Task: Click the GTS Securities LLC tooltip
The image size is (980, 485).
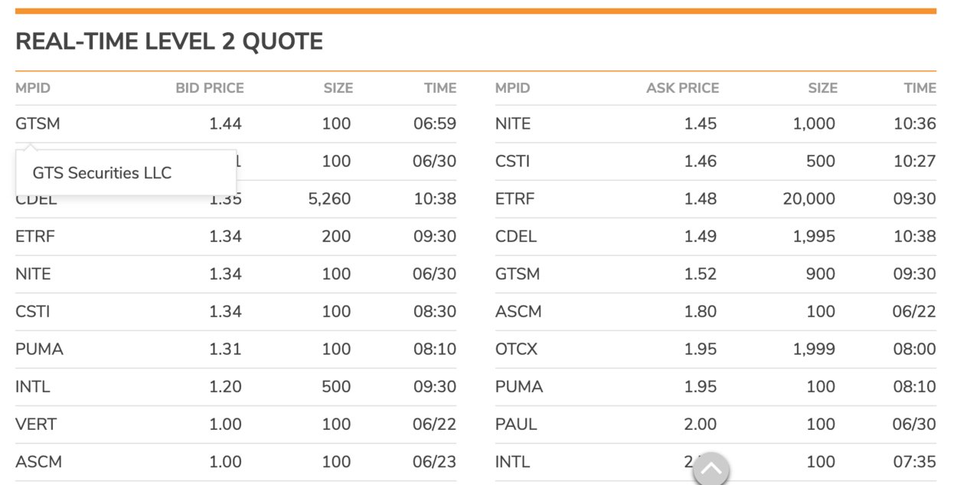Action: 102,173
